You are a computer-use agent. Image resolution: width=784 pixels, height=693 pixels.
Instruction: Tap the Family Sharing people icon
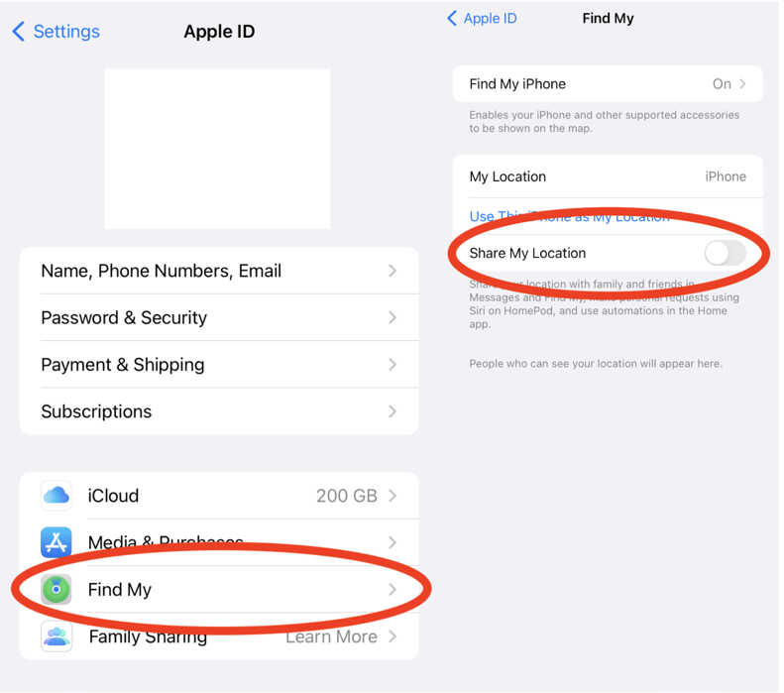(x=56, y=636)
